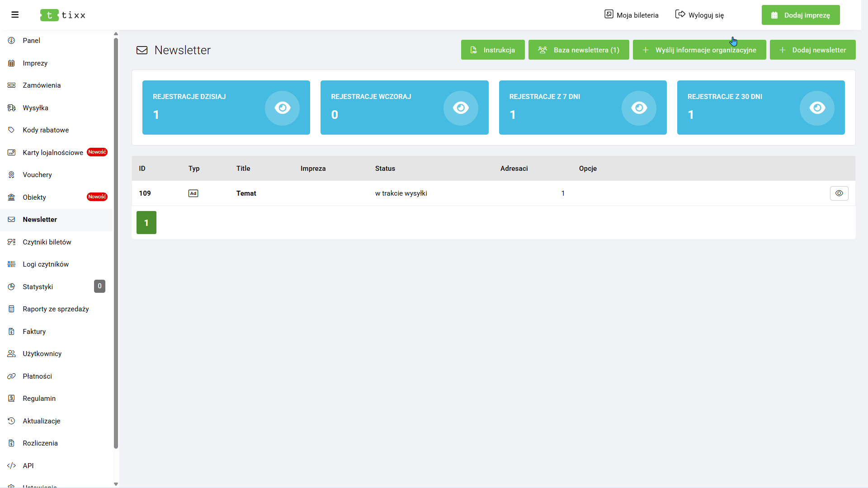
Task: Click sidebar scrollbar down arrow
Action: [x=116, y=484]
